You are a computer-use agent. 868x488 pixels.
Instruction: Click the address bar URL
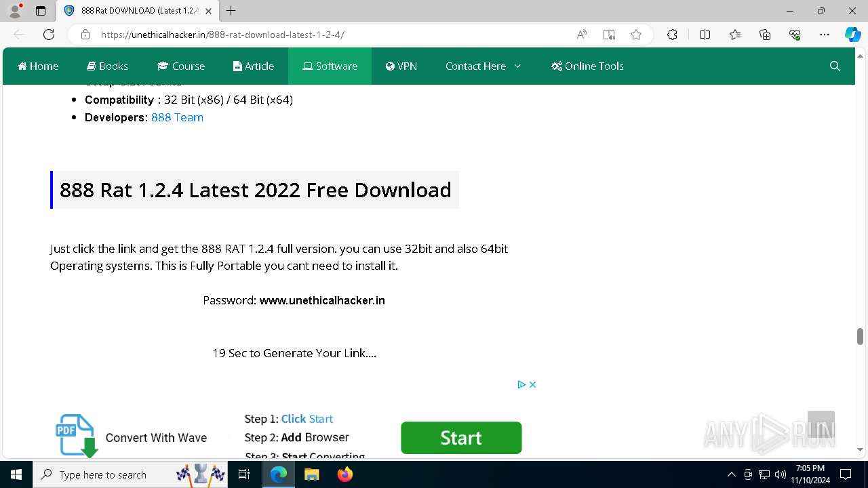click(222, 35)
